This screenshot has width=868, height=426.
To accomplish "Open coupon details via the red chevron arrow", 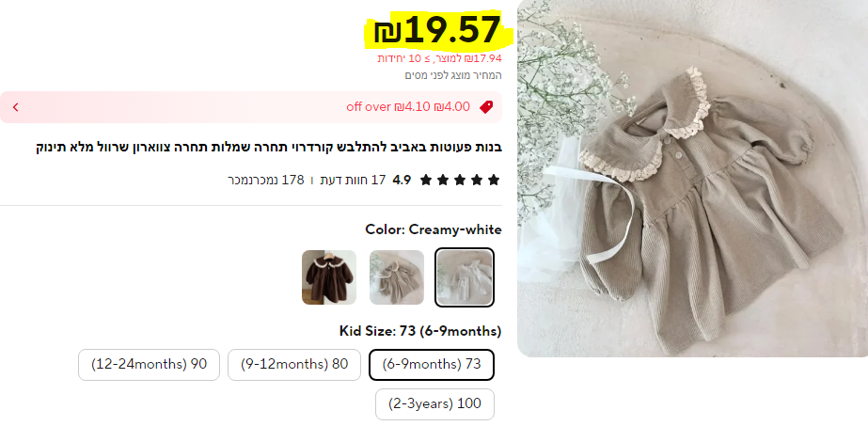I will 15,107.
